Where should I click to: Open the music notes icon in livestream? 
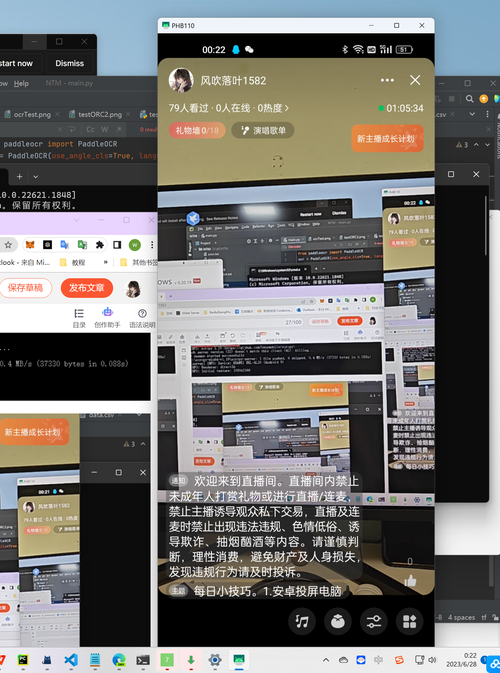click(302, 621)
